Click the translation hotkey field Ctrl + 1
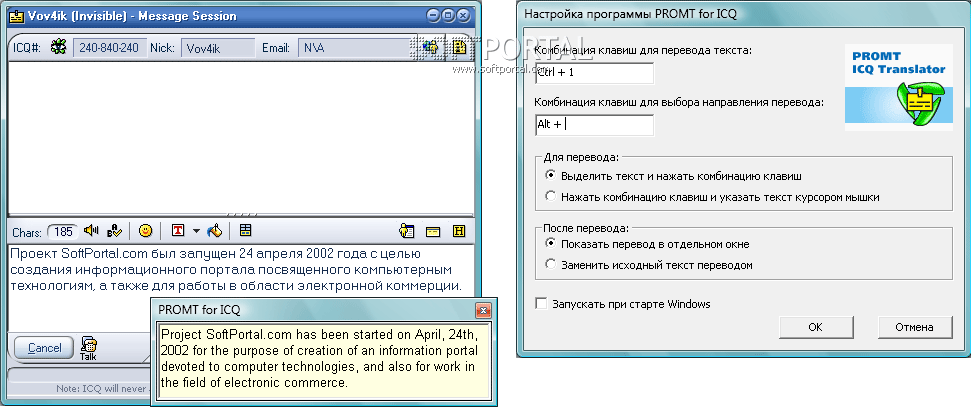 (594, 73)
